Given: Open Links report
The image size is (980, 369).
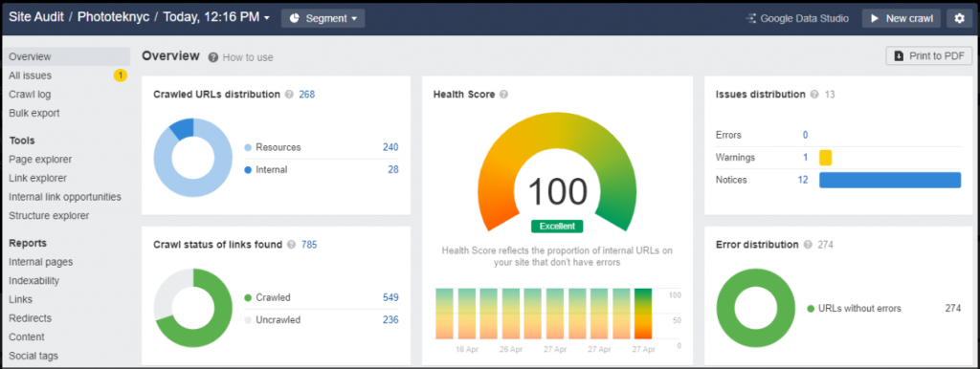Looking at the screenshot, I should click(21, 299).
